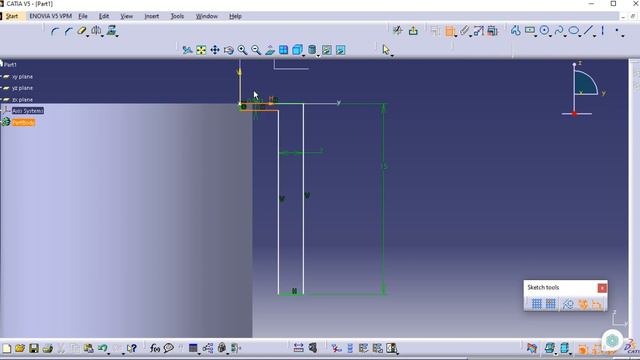Open the Formula f(x) editor
Image resolution: width=640 pixels, height=360 pixels.
tap(155, 348)
